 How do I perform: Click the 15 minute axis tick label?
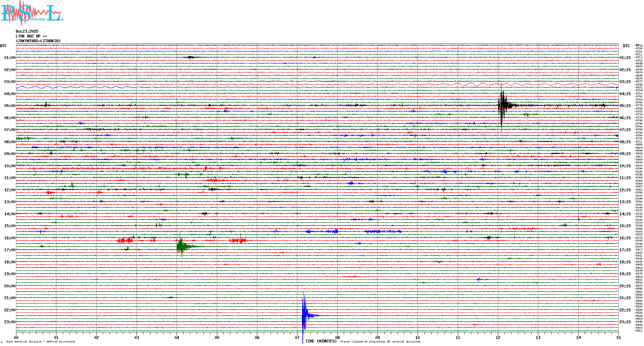click(618, 338)
